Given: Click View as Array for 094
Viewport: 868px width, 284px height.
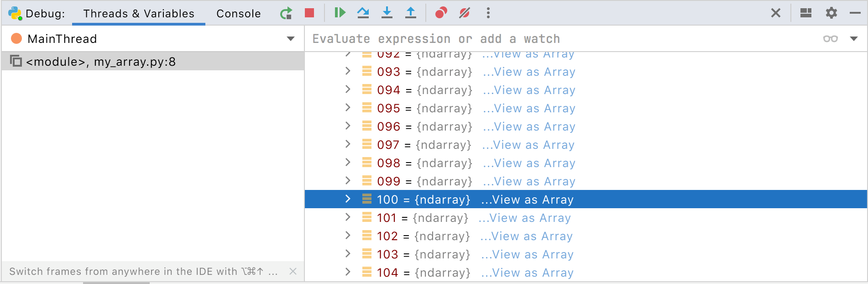Looking at the screenshot, I should tap(529, 90).
